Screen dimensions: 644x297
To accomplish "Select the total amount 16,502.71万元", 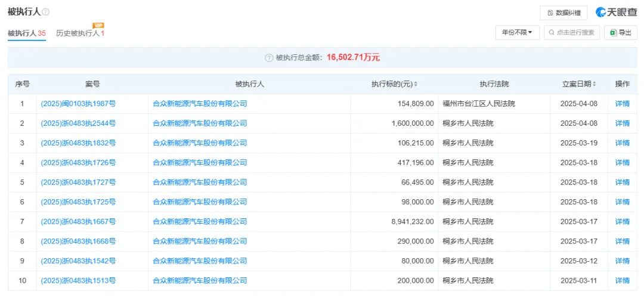I will (x=353, y=58).
